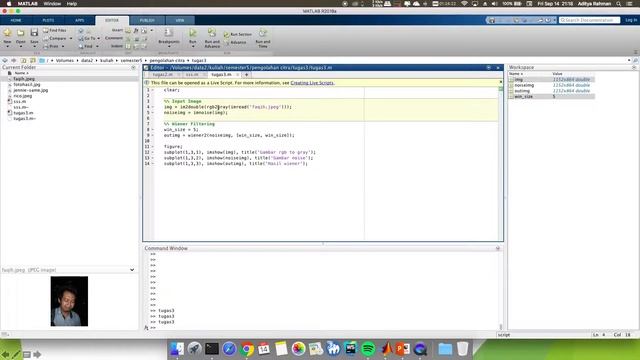Open the dropdown under the Run button
Screen dimensions: 640x360
click(x=193, y=47)
